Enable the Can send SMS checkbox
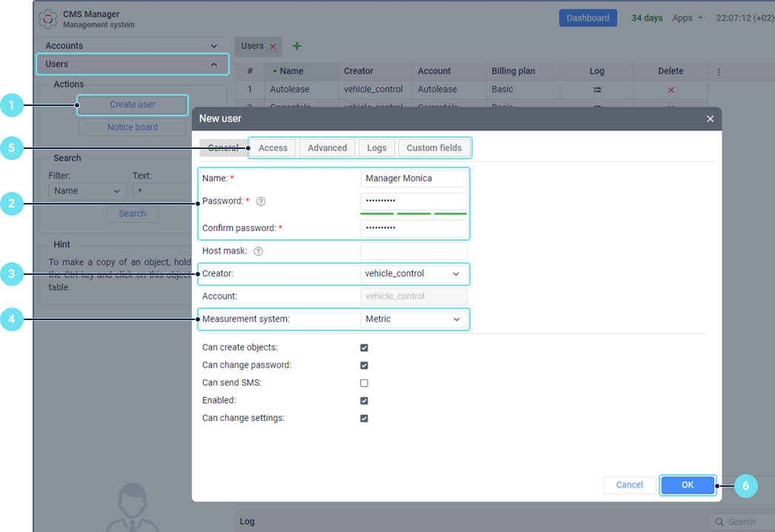 (x=364, y=383)
